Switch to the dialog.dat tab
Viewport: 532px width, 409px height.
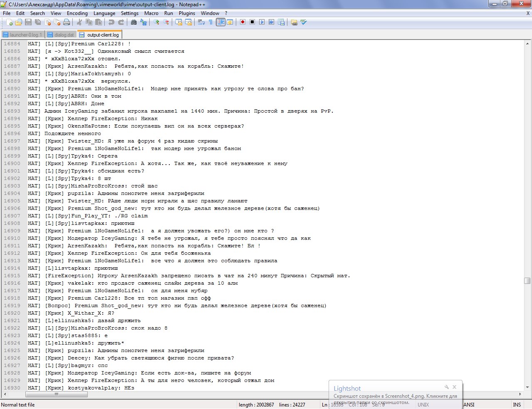[x=61, y=35]
